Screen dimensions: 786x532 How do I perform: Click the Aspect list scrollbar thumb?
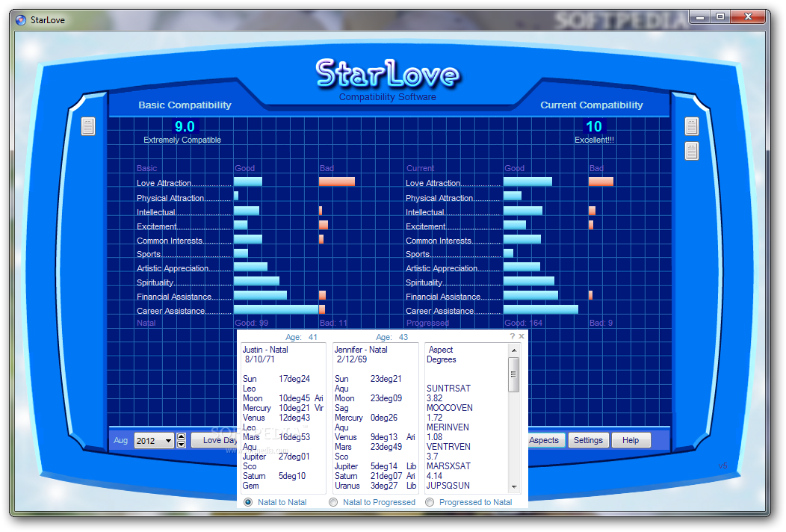click(x=514, y=374)
